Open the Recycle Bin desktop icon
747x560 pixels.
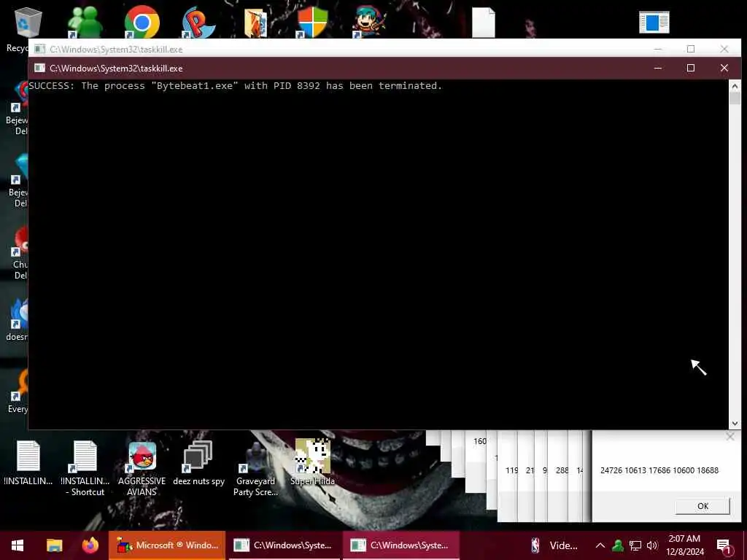(x=28, y=22)
